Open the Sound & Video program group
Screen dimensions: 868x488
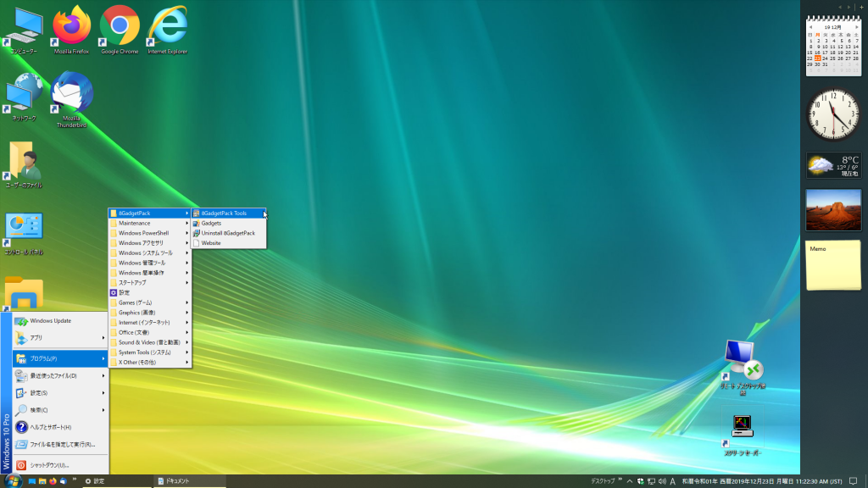tap(149, 342)
